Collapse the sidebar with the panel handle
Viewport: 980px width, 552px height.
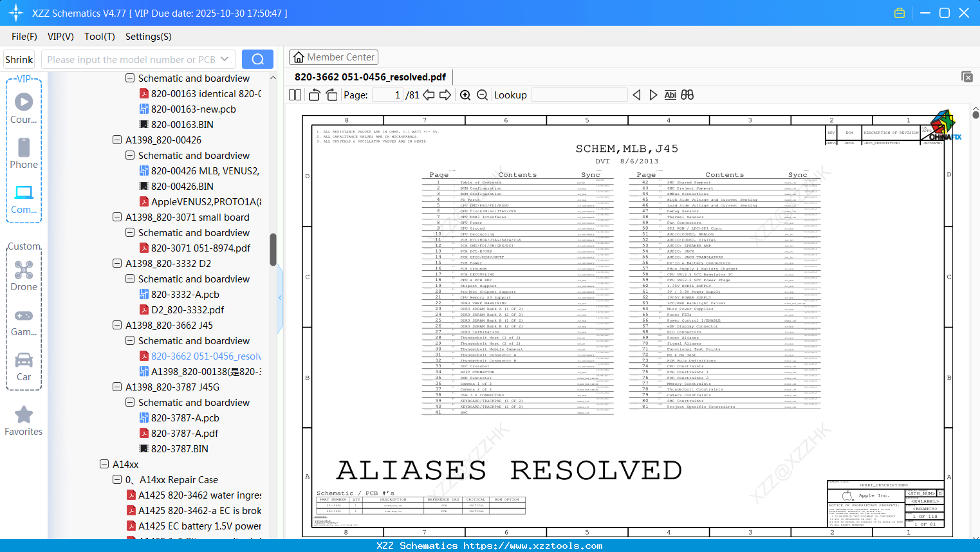pyautogui.click(x=280, y=297)
